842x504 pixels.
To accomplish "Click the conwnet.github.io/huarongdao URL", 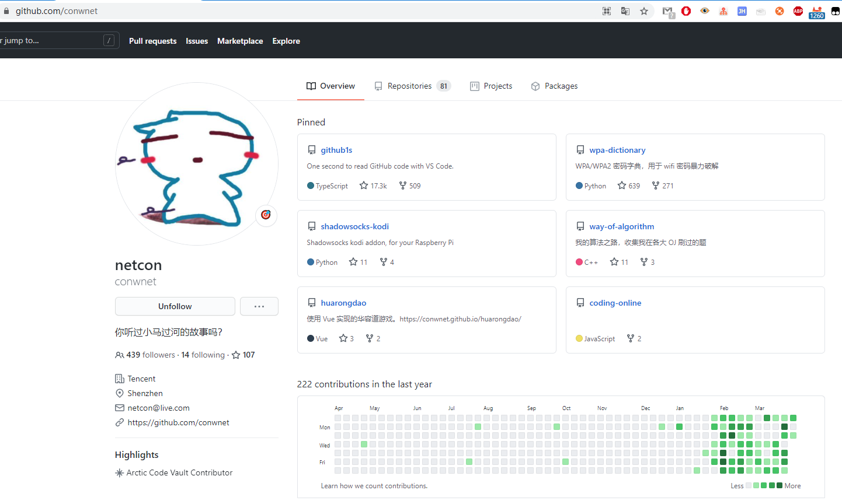I will pyautogui.click(x=461, y=319).
